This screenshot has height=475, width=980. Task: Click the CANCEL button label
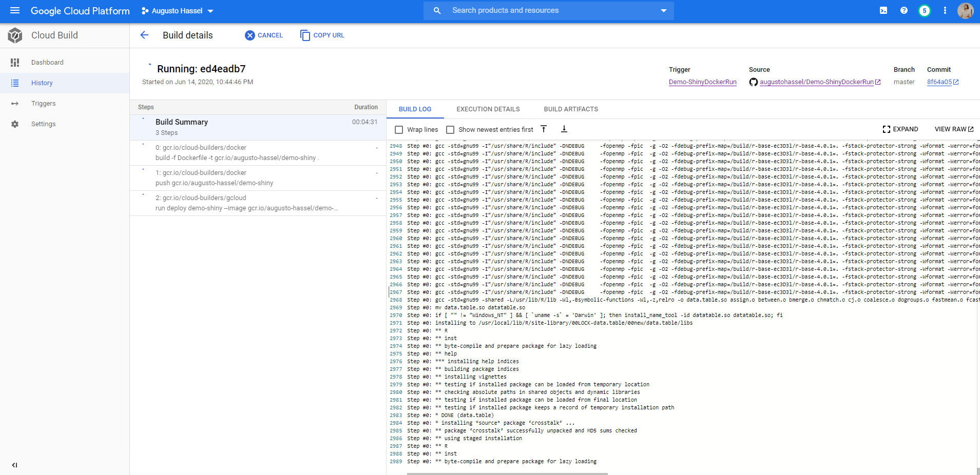(270, 35)
